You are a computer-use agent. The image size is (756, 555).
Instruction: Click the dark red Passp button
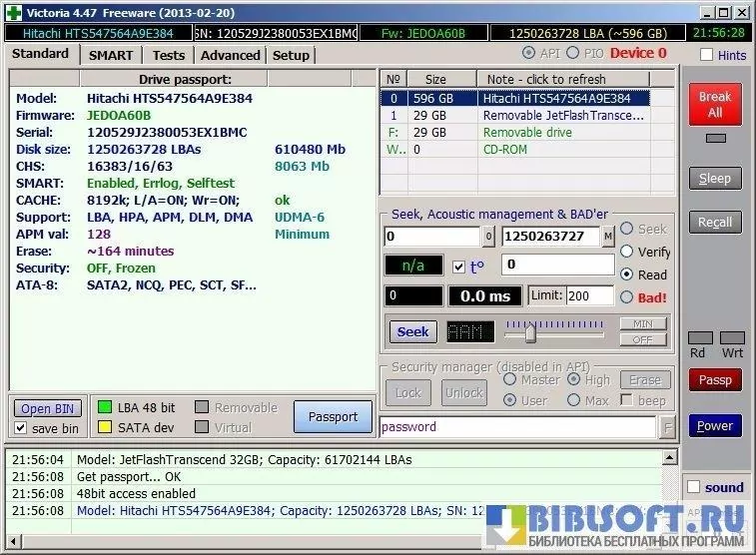714,380
